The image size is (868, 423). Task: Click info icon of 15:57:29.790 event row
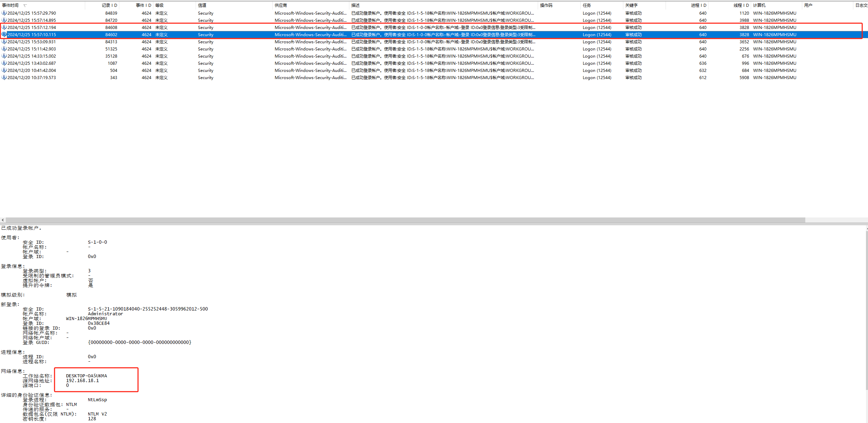pos(4,13)
